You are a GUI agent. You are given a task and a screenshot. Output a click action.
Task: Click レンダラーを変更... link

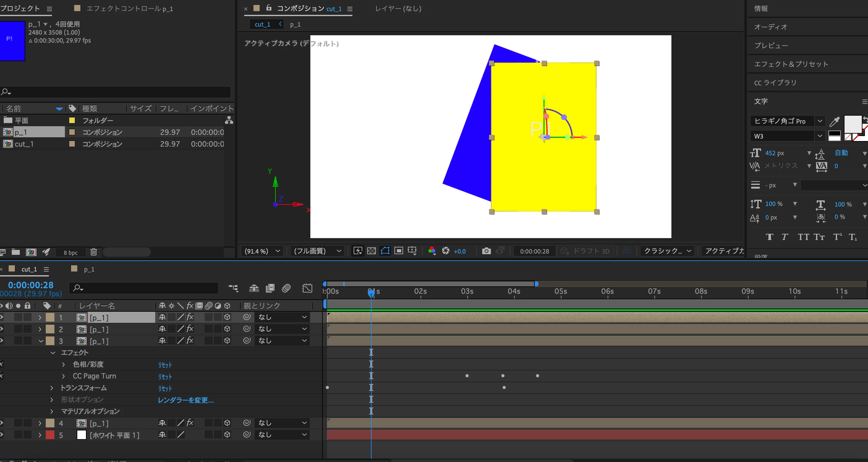tap(186, 400)
